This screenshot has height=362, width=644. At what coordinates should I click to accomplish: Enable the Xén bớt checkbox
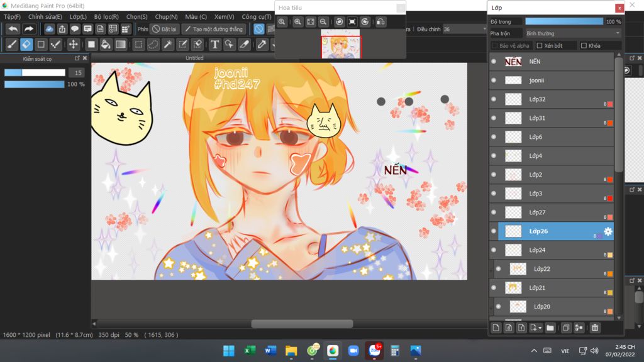[540, 45]
